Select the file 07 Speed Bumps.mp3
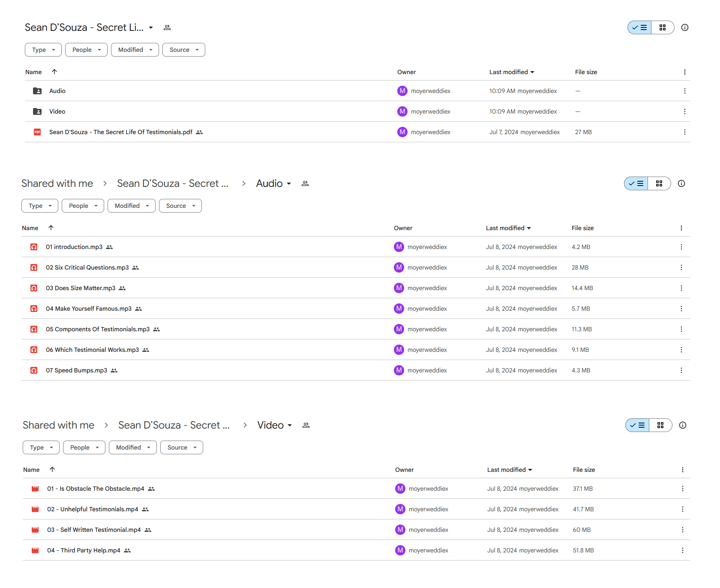 tap(356, 370)
